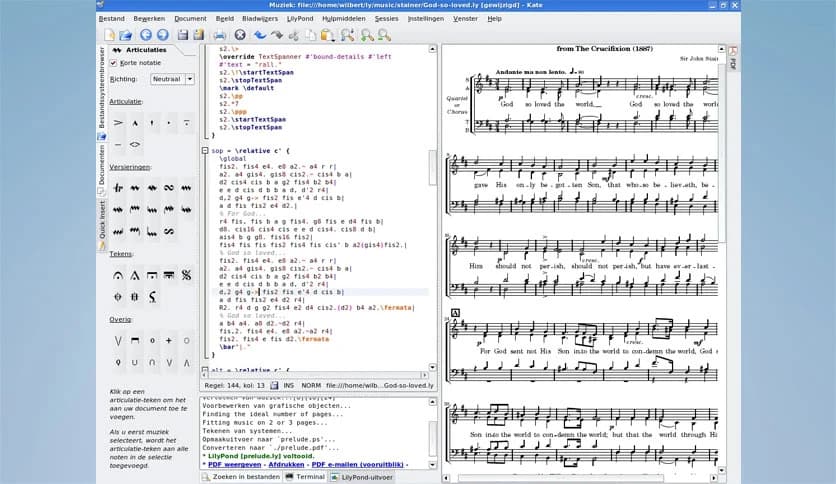Click the PDF side tab on right edge
The height and width of the screenshot is (484, 836).
click(733, 59)
